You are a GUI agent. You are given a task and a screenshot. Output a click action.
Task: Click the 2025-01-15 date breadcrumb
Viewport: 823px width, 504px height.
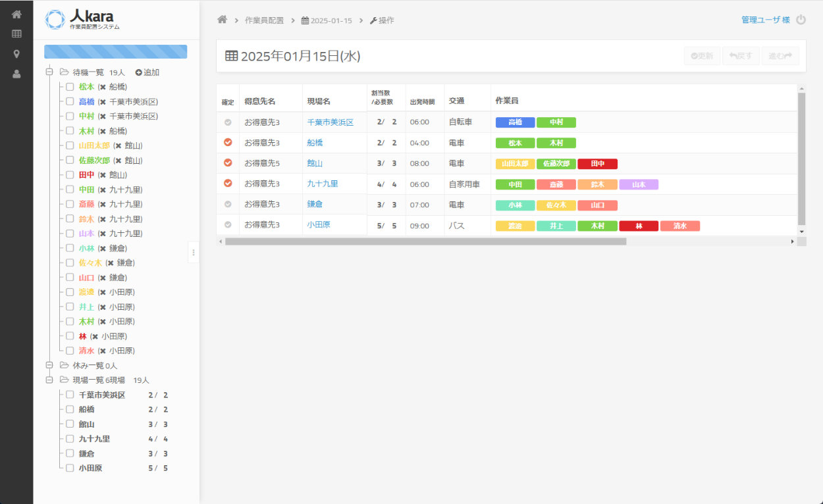(x=328, y=20)
